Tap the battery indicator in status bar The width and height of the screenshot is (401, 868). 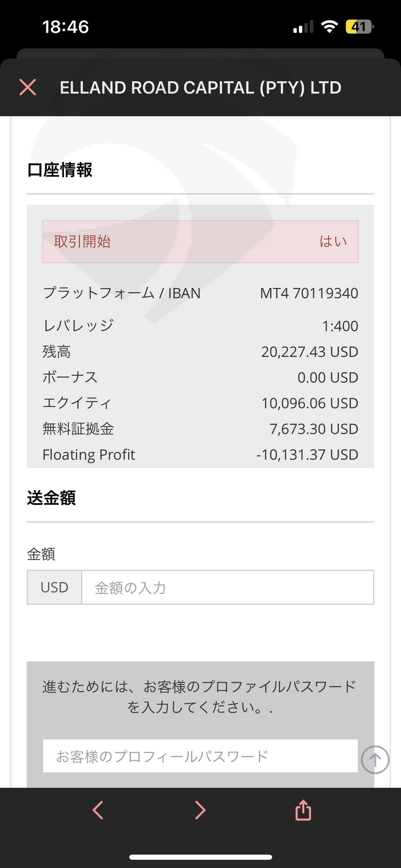tap(359, 26)
